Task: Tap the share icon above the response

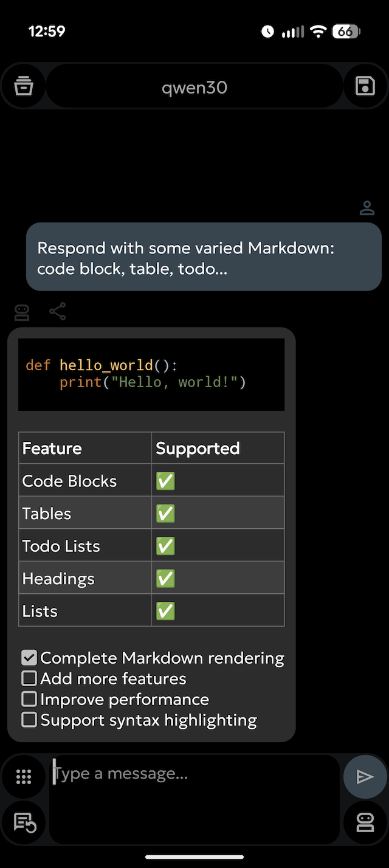Action: [58, 312]
